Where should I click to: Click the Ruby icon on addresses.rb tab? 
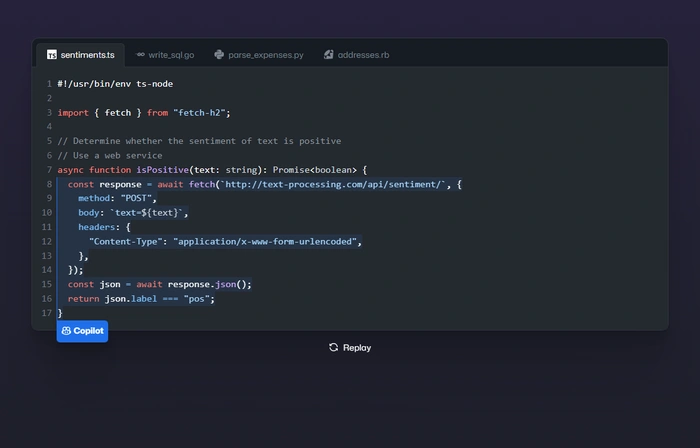pos(328,55)
